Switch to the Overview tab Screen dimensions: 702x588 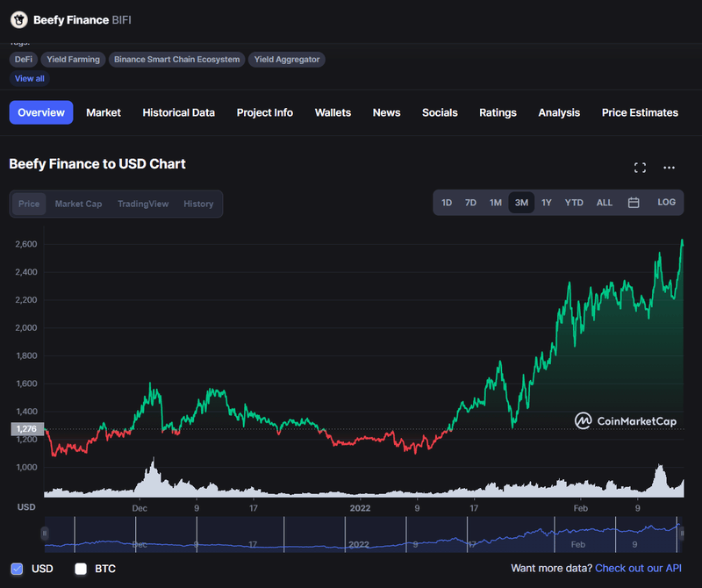(41, 112)
